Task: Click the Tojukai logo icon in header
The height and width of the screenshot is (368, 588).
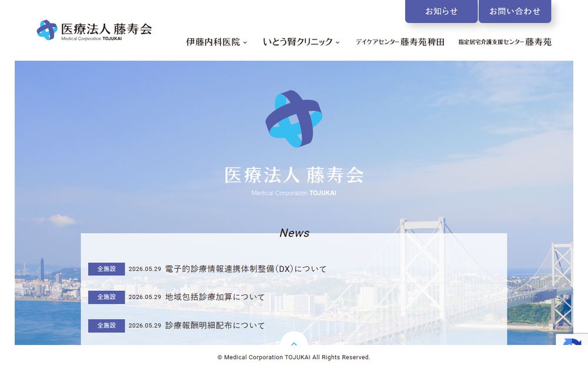Action: pos(47,29)
